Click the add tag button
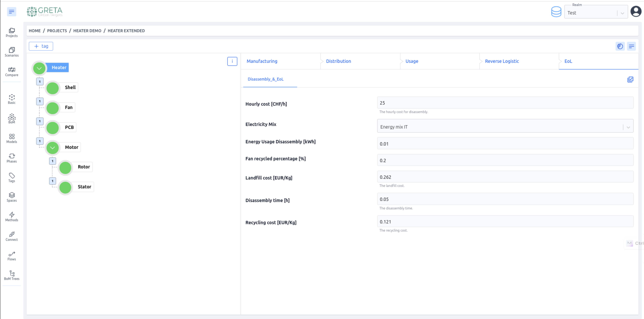 click(41, 46)
